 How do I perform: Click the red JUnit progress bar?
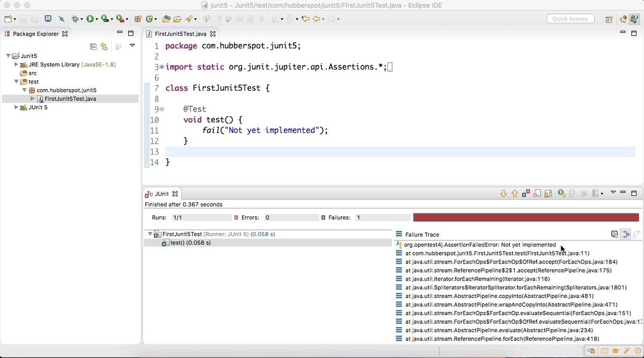coord(526,217)
